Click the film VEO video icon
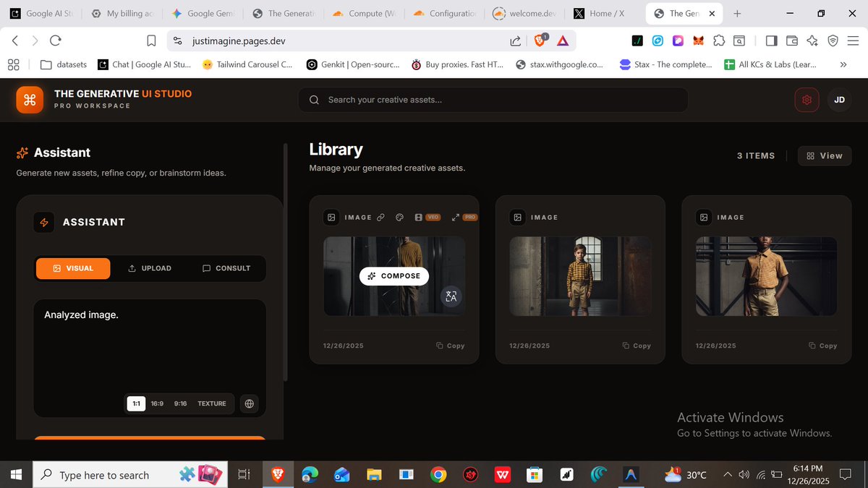This screenshot has height=488, width=868. (427, 217)
